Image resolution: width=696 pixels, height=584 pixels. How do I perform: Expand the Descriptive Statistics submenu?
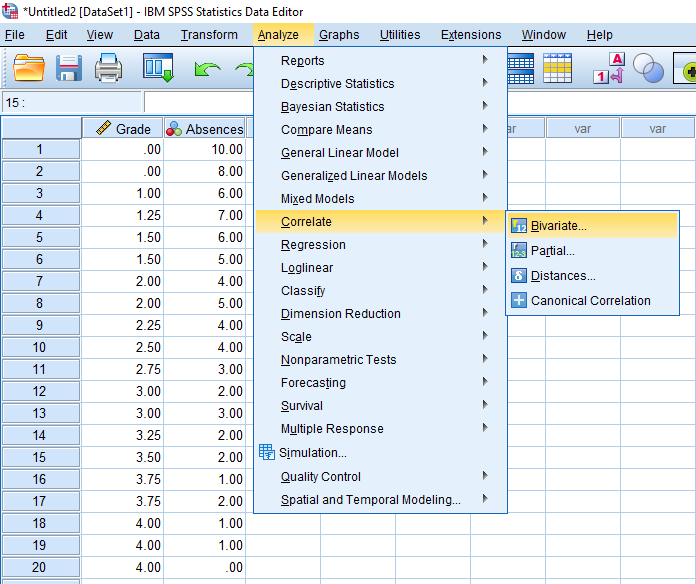(x=380, y=83)
